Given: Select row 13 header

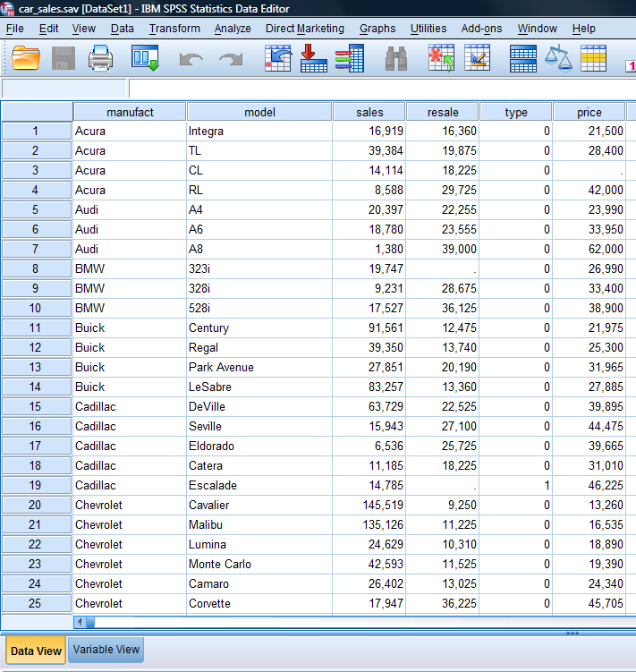Looking at the screenshot, I should pyautogui.click(x=37, y=367).
